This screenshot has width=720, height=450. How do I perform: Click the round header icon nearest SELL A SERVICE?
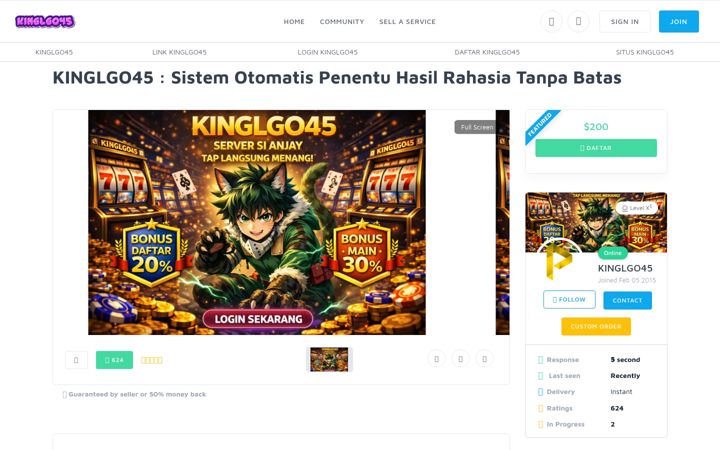click(x=551, y=22)
